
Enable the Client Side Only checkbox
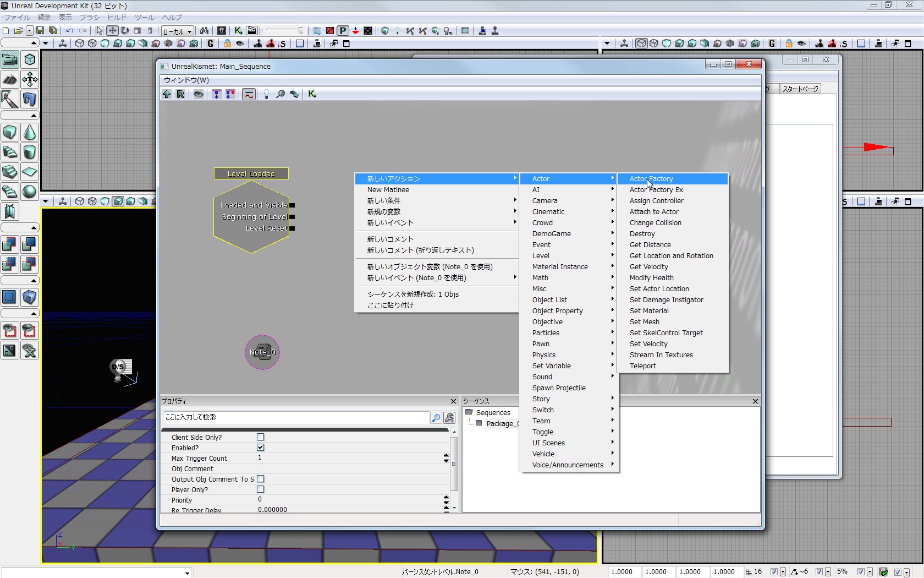click(261, 437)
